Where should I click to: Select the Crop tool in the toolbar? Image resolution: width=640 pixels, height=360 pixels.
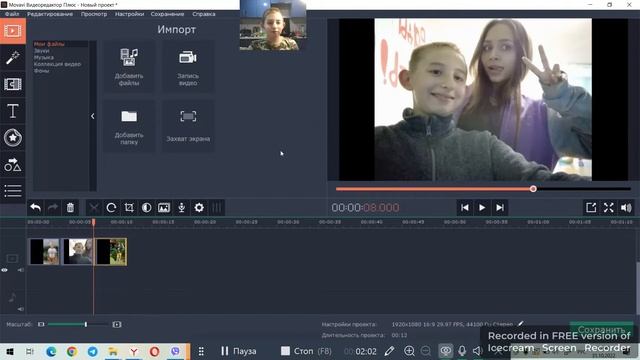[x=129, y=208]
